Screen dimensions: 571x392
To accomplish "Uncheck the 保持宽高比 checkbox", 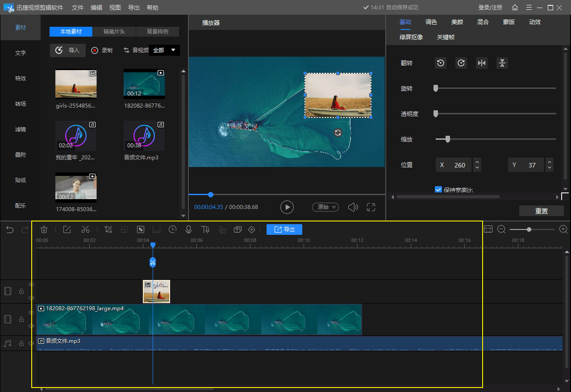I will point(438,190).
